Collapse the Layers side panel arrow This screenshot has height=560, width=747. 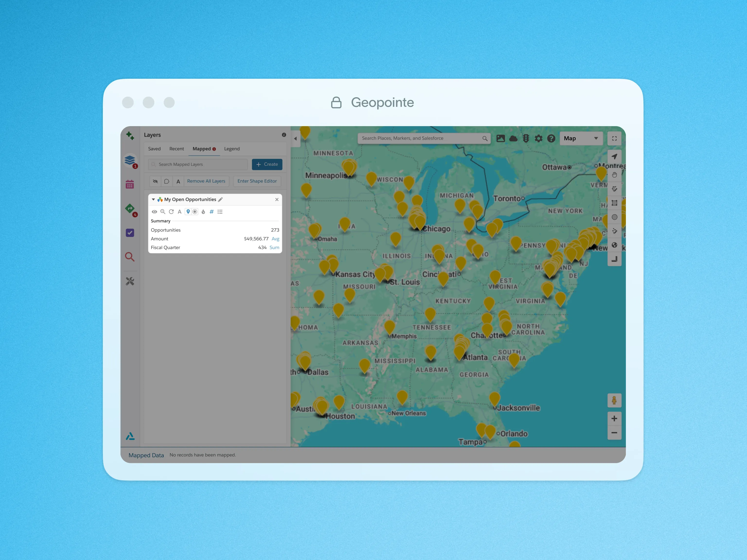(295, 139)
